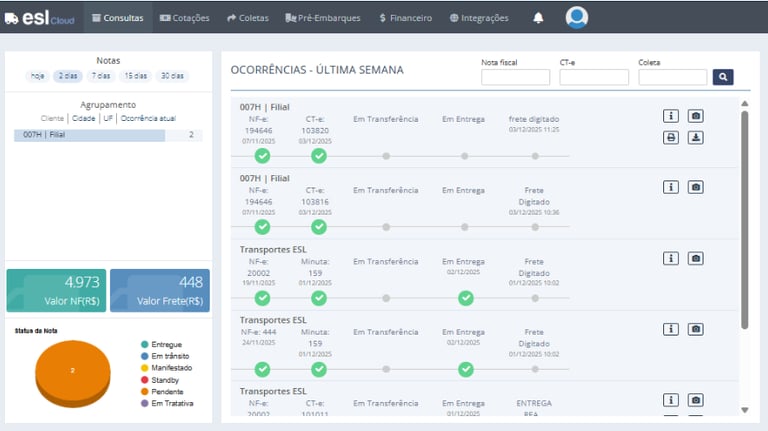Viewport: 768px width, 431px height.
Task: Open camera photos for NF-e 444 row
Action: (696, 329)
